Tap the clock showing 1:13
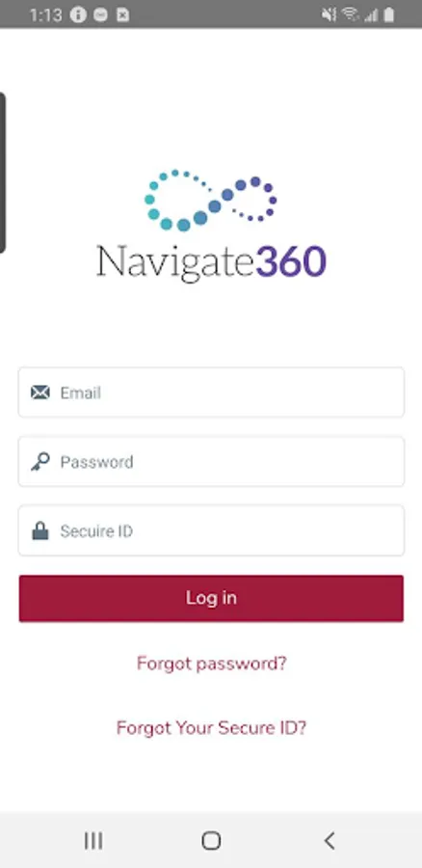Screen dimensions: 422x868 pyautogui.click(x=45, y=14)
